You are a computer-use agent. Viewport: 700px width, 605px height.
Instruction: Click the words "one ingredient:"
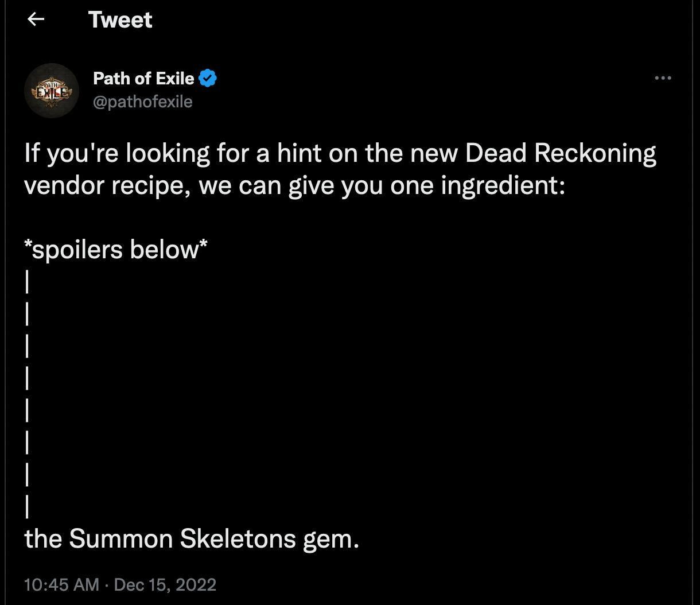477,186
